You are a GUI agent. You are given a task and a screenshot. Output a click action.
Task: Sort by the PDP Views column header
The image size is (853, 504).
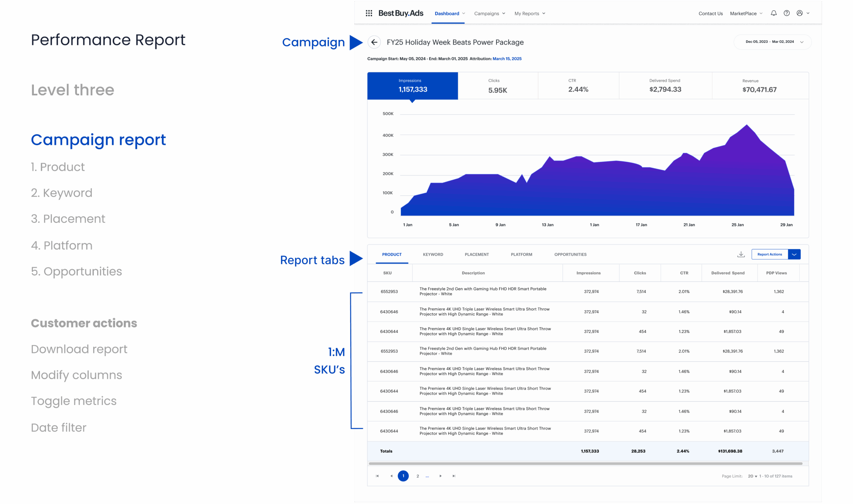tap(776, 273)
